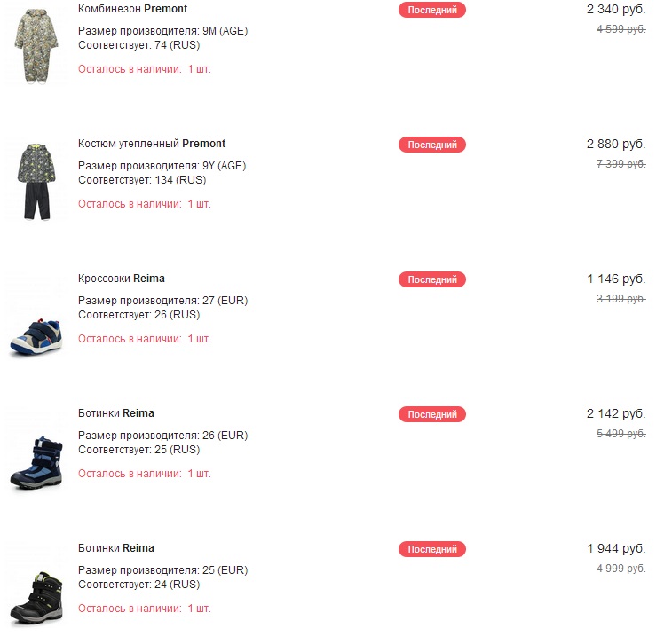Open the Ботинки Reima title, size 25 EUR
The width and height of the screenshot is (656, 644).
tap(116, 548)
